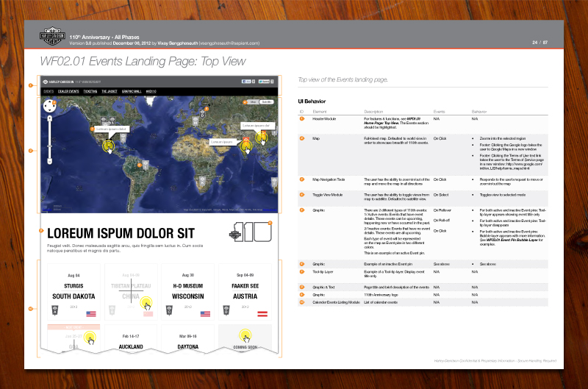Click the pin badge on the H-D Museum card

tap(169, 310)
